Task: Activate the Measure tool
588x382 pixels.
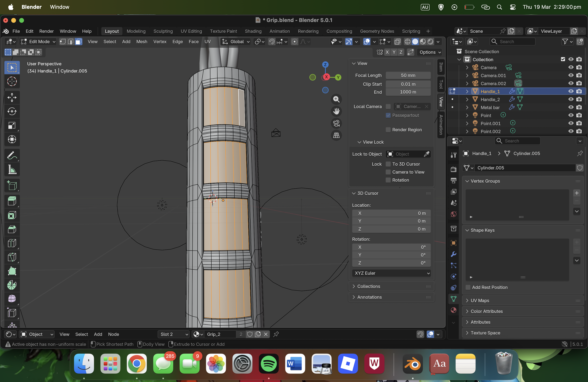Action: (12, 170)
